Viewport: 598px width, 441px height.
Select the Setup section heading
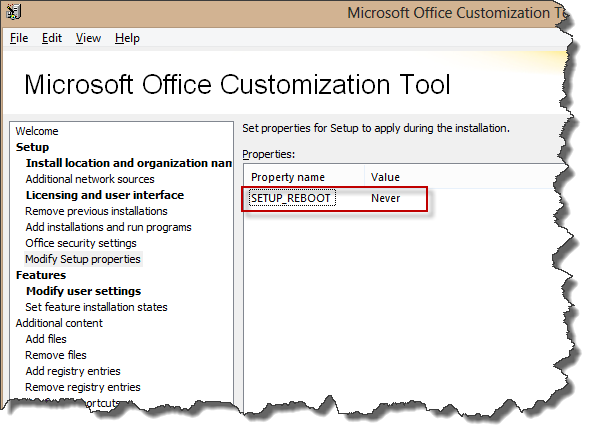point(32,147)
